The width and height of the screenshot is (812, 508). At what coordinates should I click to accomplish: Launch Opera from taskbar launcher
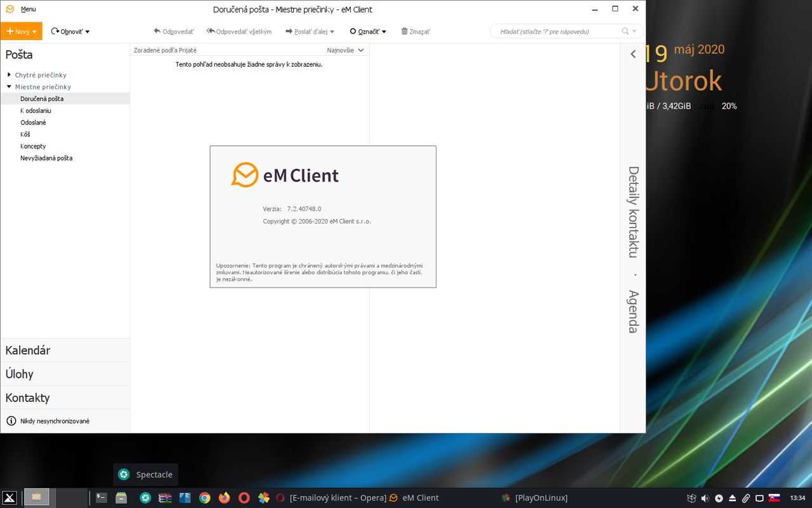[x=244, y=498]
